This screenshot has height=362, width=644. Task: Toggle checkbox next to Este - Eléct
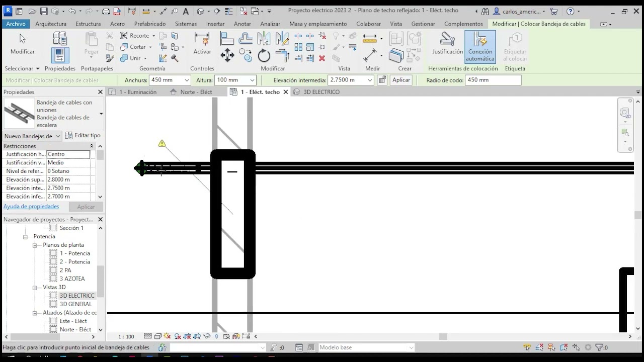coord(53,321)
